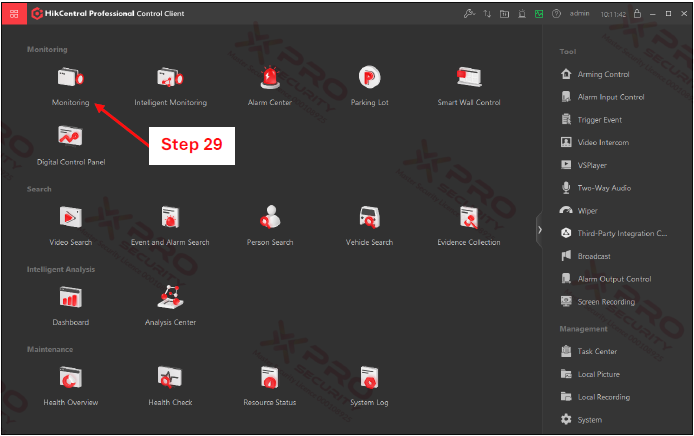Open the Digital Control Panel
694x436 pixels.
[x=71, y=146]
